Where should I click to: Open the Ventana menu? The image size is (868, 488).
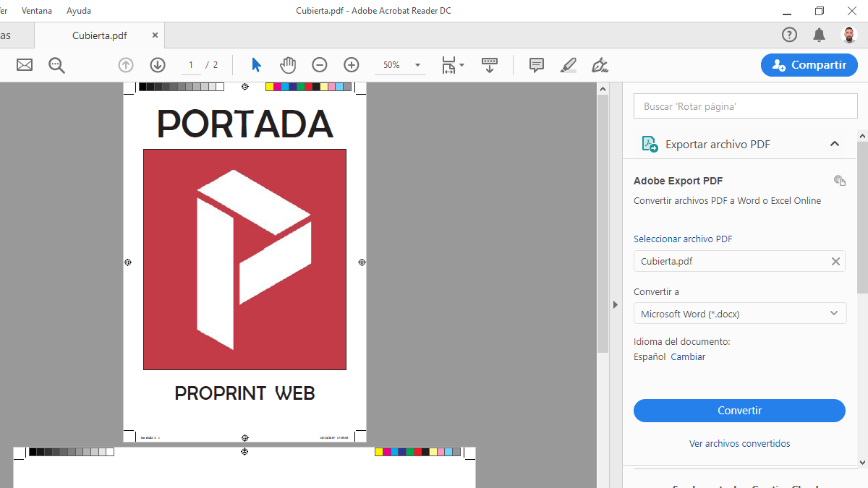click(x=37, y=11)
